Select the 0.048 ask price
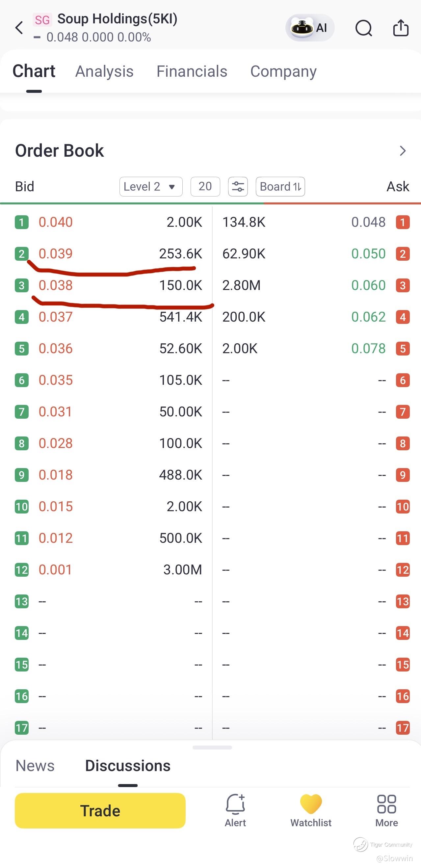421x868 pixels. 368,222
